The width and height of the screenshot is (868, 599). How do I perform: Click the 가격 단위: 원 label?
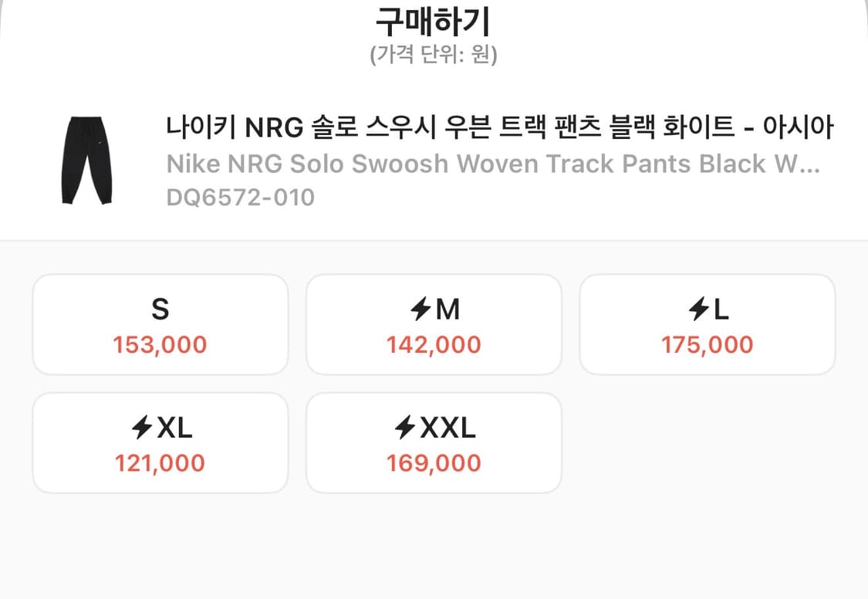[434, 55]
